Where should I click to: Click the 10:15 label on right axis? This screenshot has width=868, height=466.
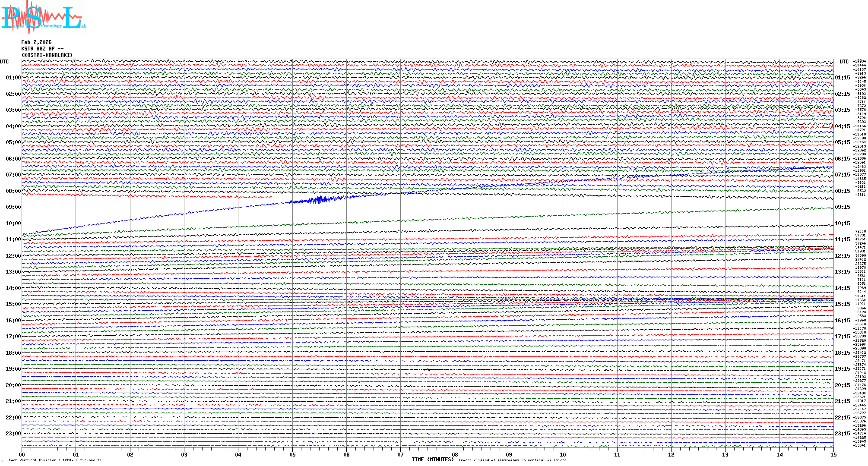[x=842, y=224]
